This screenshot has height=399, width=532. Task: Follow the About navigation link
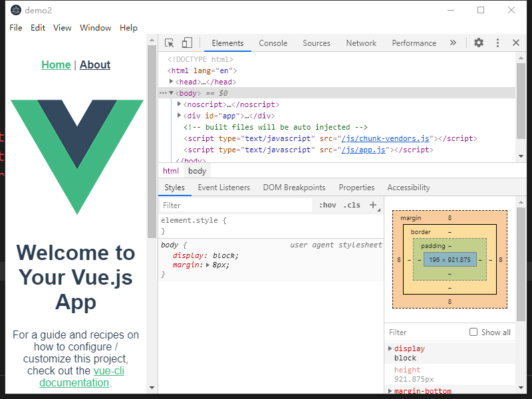[95, 65]
